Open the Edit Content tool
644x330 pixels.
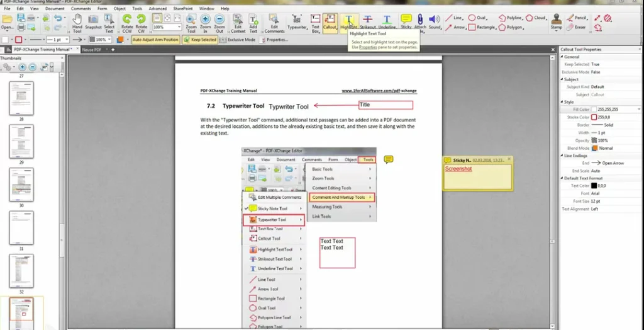point(238,23)
